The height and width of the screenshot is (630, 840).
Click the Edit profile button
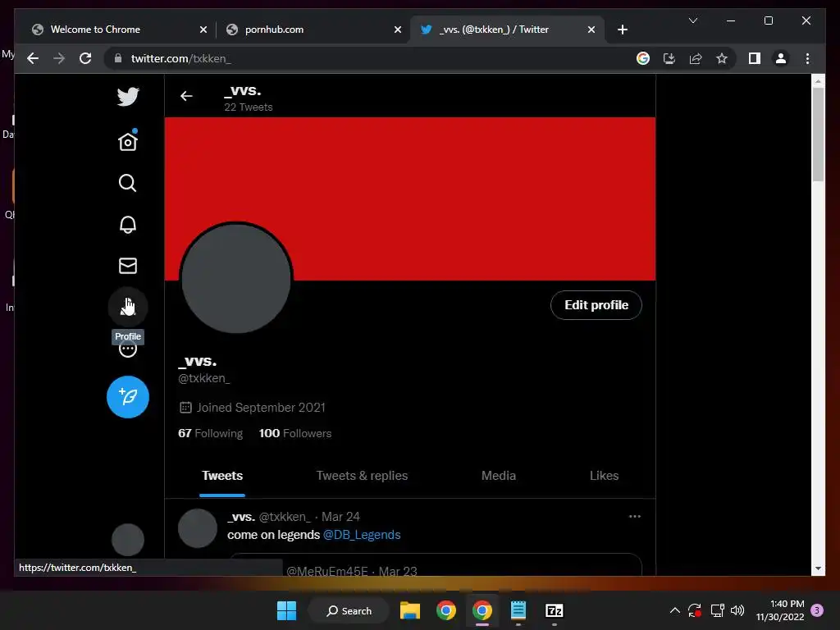[x=596, y=305]
